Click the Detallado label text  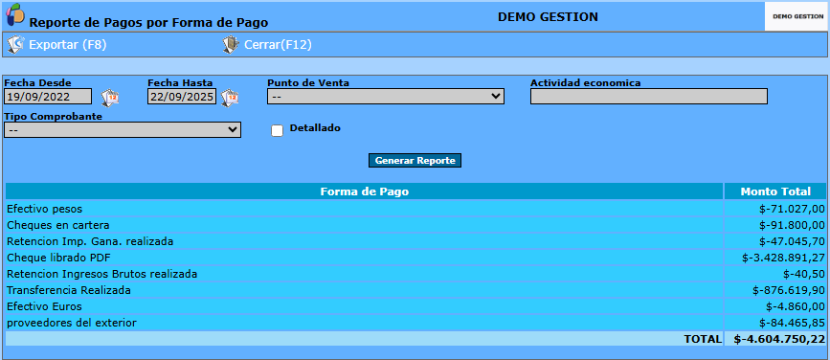coord(315,128)
